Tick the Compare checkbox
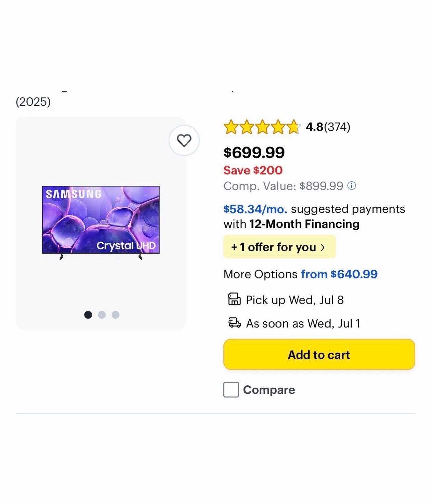 tap(231, 390)
